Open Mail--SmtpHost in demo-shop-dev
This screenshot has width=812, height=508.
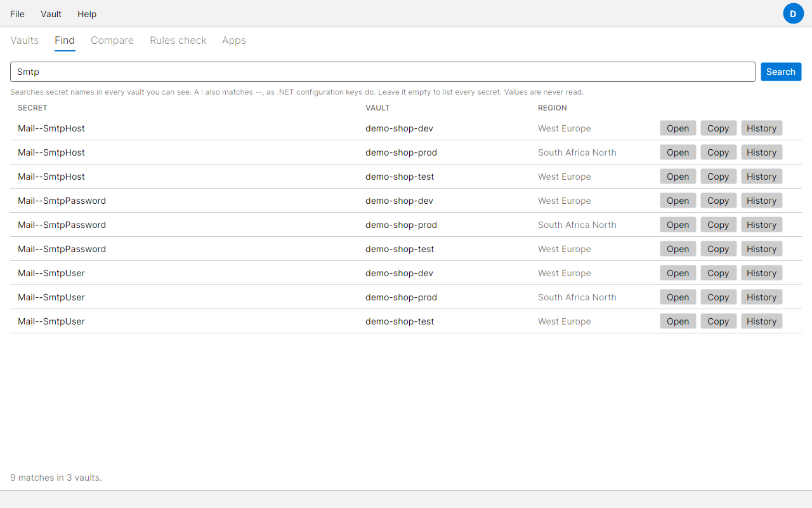(678, 128)
